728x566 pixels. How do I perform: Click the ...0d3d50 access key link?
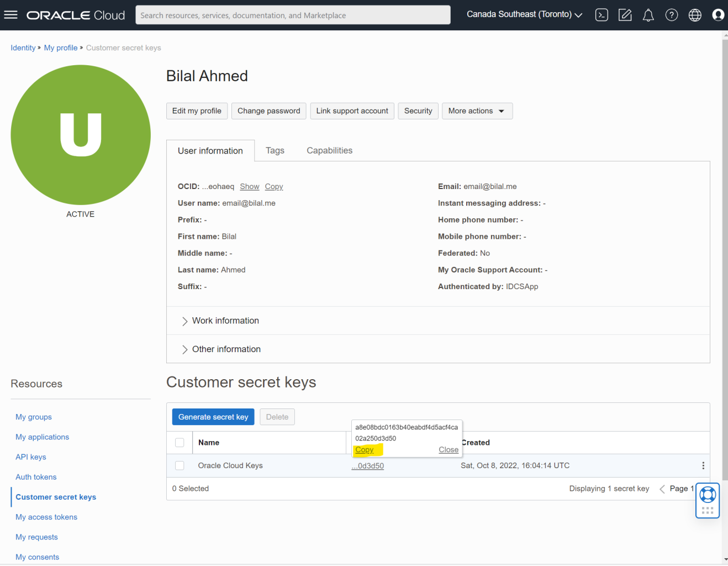[x=368, y=466]
